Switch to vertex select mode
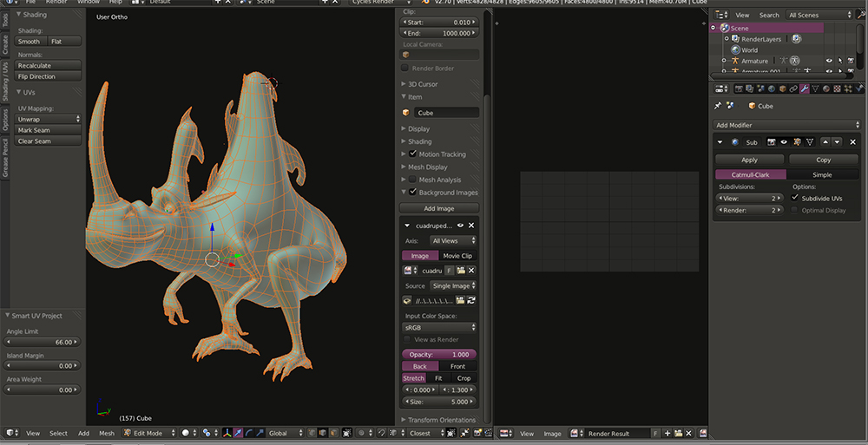The width and height of the screenshot is (868, 445). pyautogui.click(x=312, y=433)
